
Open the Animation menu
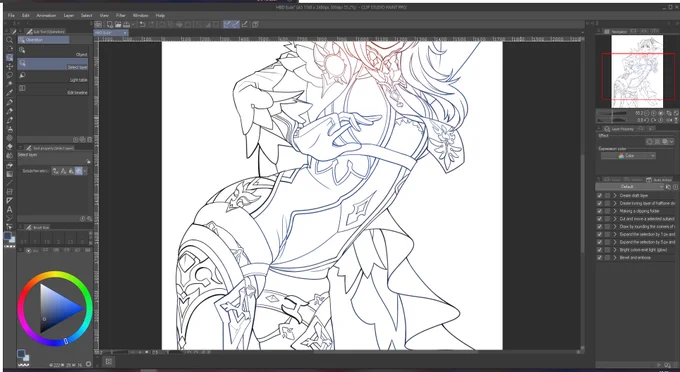pyautogui.click(x=46, y=15)
